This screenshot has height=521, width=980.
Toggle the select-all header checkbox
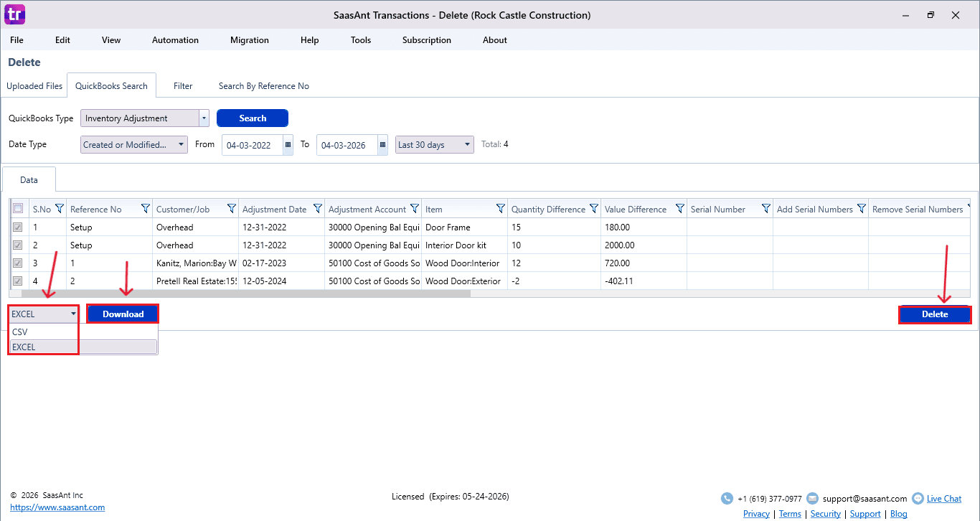pyautogui.click(x=18, y=209)
